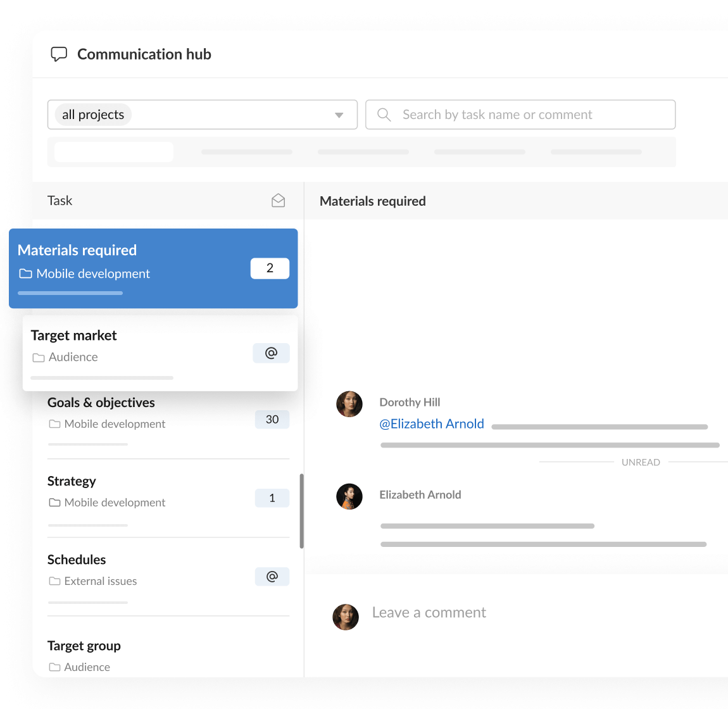Click the envelope icon in Task column header
The width and height of the screenshot is (728, 709).
[278, 200]
